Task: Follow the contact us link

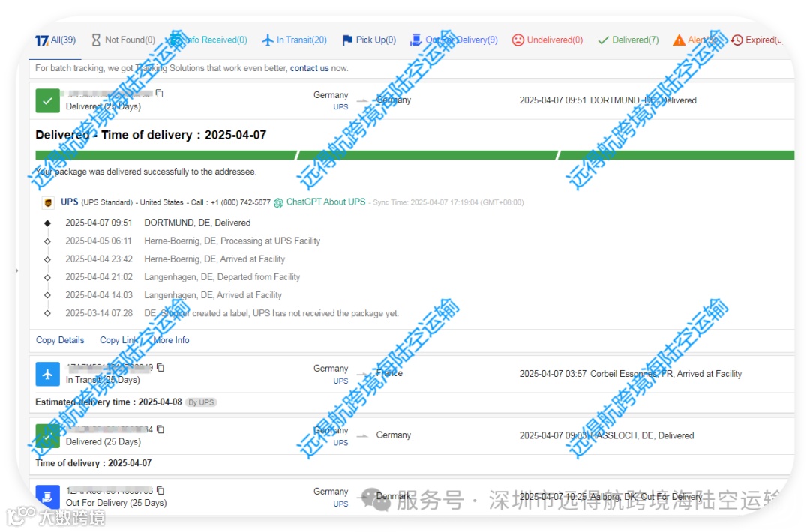Action: click(310, 68)
